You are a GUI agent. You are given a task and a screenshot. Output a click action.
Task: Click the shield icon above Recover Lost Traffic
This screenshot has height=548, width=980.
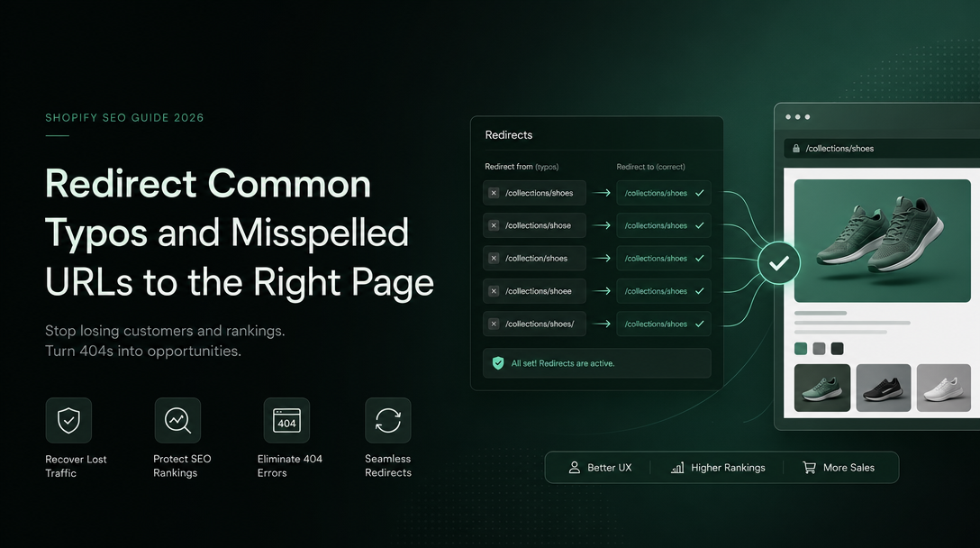click(68, 420)
